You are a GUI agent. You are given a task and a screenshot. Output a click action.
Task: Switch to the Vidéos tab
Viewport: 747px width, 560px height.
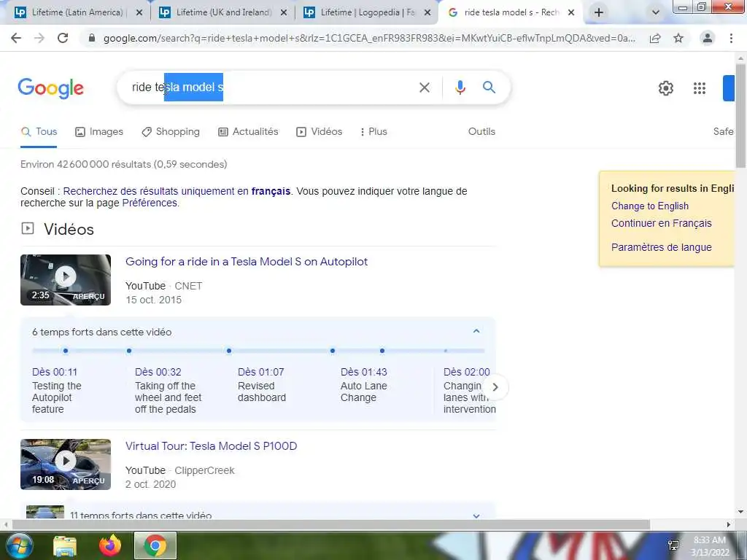(x=320, y=132)
